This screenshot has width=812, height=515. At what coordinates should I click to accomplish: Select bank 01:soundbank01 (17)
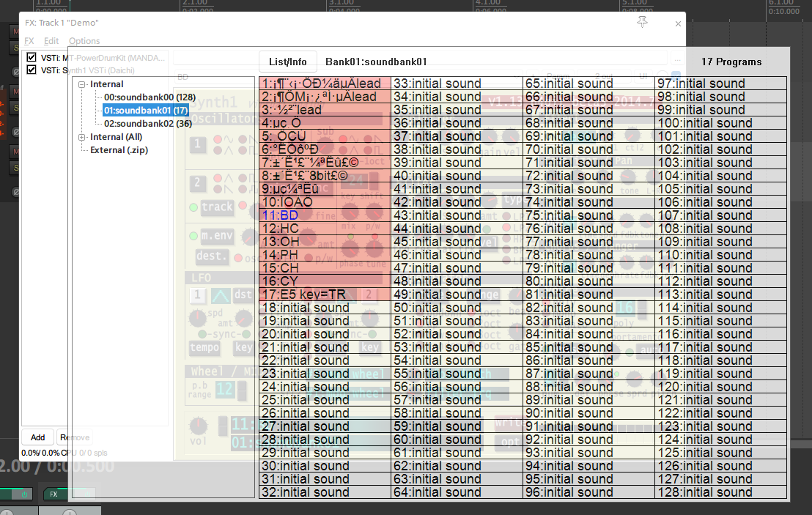pos(146,110)
